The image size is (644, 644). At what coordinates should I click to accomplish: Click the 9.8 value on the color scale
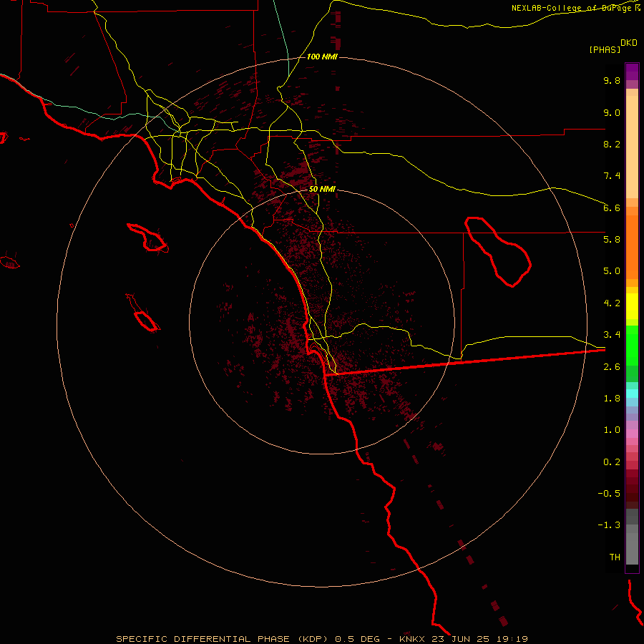(x=612, y=80)
